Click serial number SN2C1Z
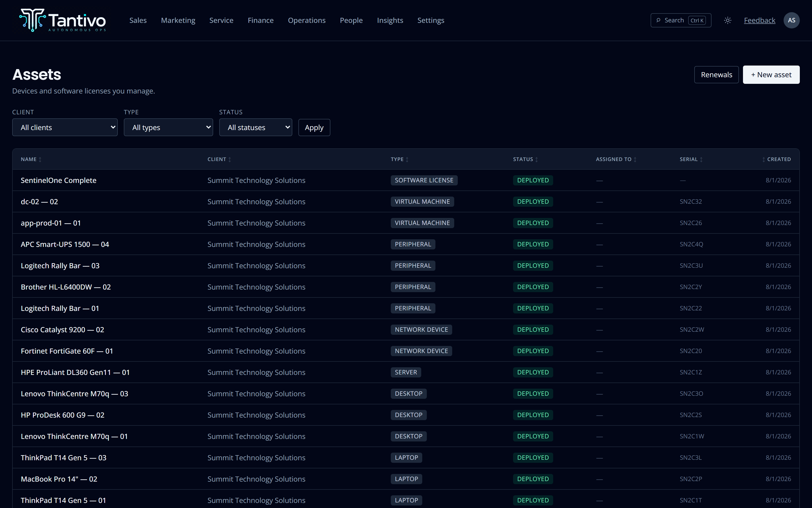 tap(690, 372)
